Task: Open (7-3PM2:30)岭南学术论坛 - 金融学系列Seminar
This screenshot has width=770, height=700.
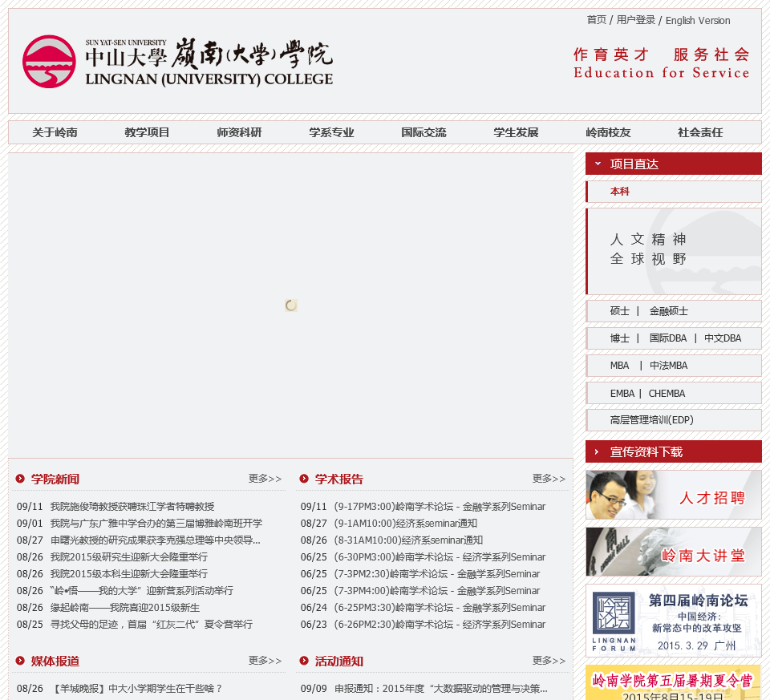Action: (x=436, y=574)
